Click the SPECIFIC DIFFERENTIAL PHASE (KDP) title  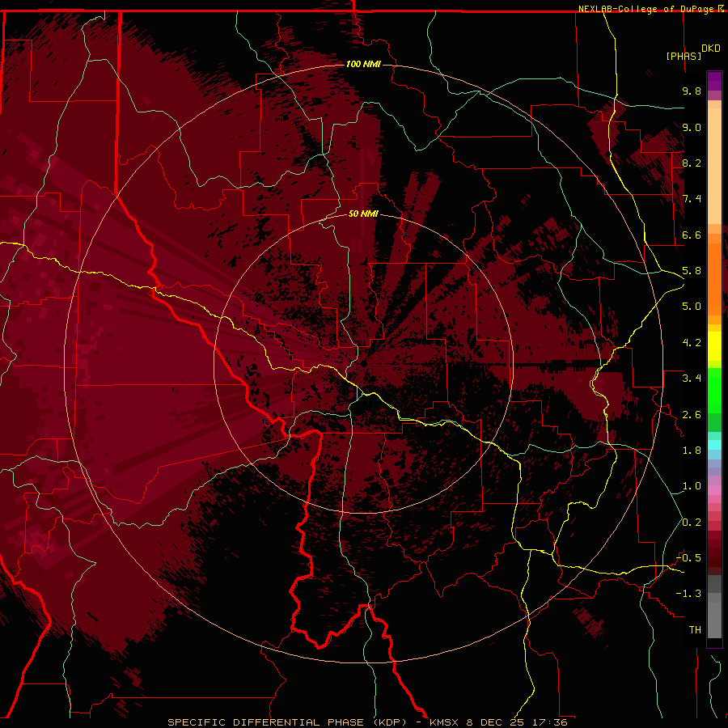click(x=287, y=722)
